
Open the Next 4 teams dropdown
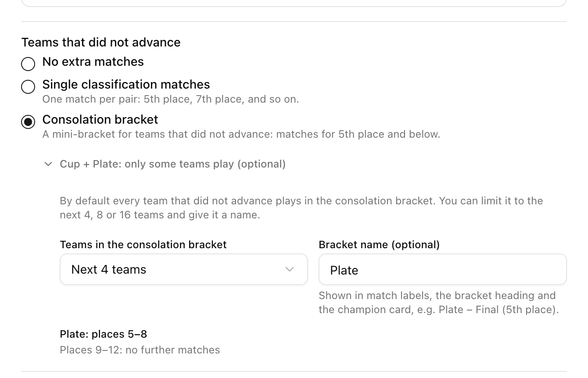[184, 269]
